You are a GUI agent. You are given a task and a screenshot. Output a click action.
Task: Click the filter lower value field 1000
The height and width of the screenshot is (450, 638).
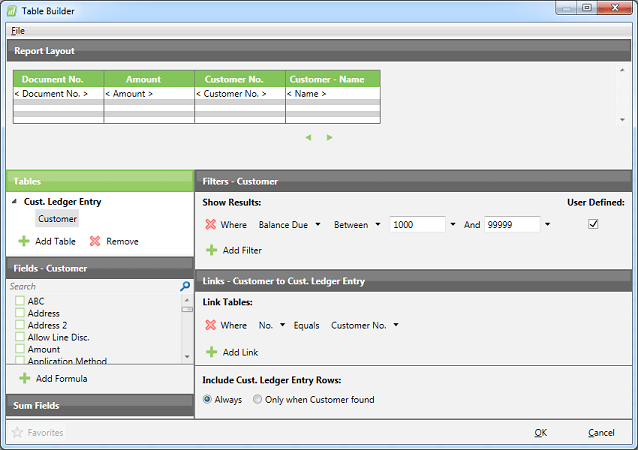[417, 224]
